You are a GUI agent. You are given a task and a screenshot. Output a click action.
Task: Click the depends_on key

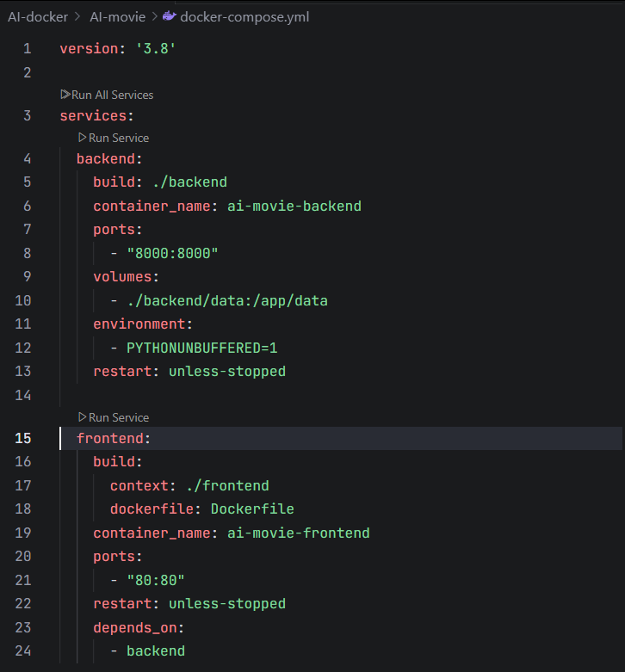(x=135, y=627)
